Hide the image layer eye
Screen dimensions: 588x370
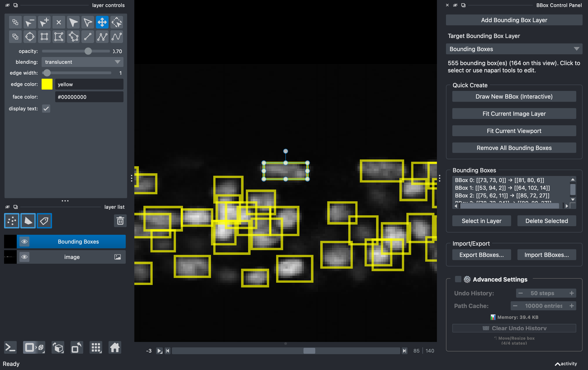tap(24, 257)
